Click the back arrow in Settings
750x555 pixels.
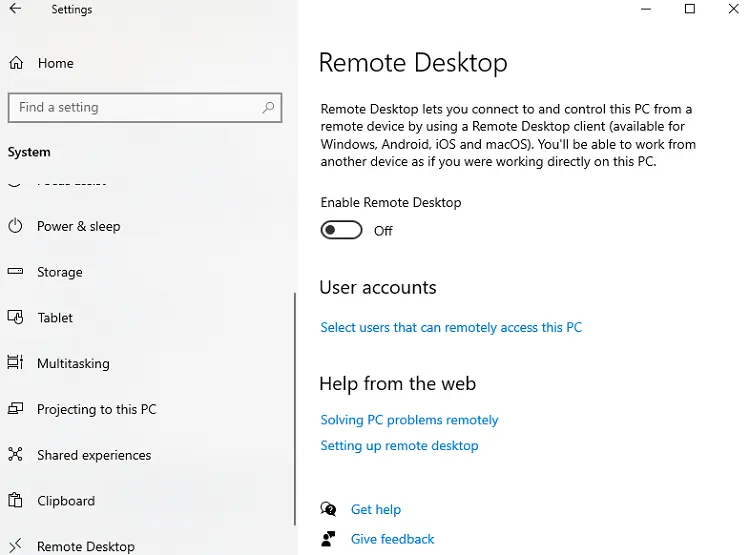15,9
